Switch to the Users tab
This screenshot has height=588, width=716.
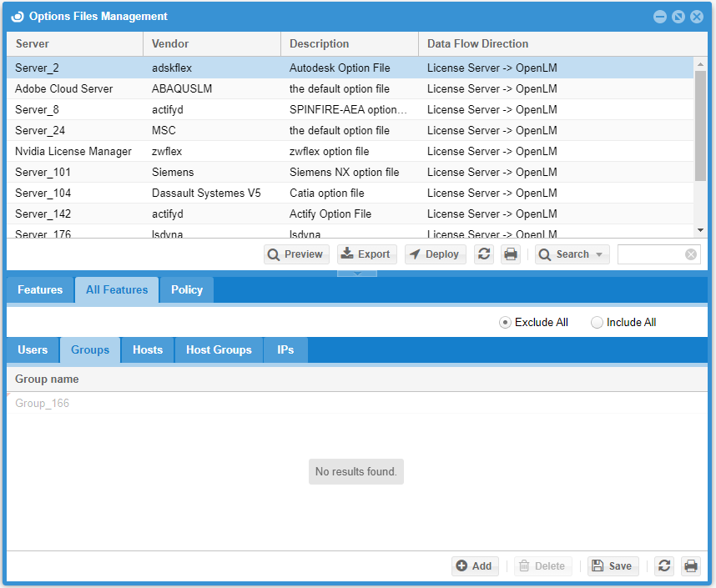33,349
